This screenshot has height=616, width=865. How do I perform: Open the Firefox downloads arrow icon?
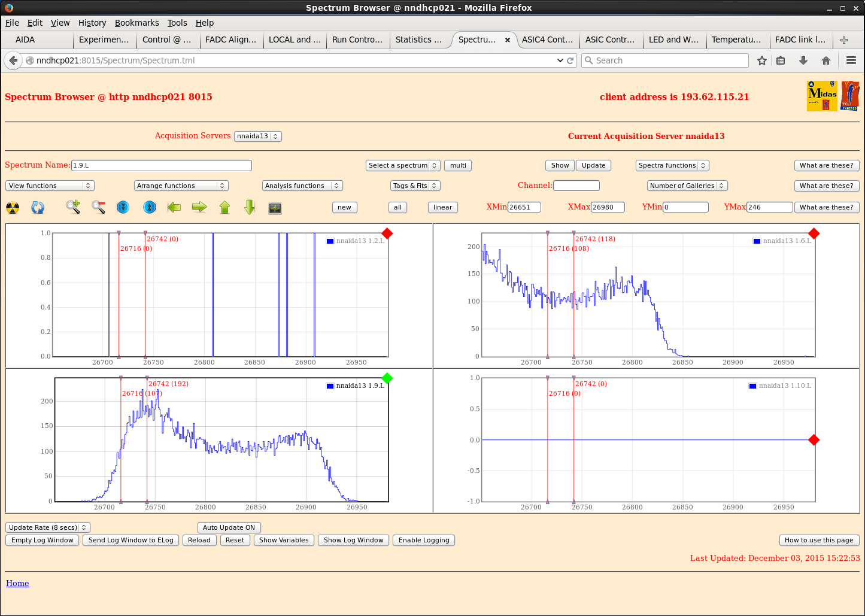803,60
